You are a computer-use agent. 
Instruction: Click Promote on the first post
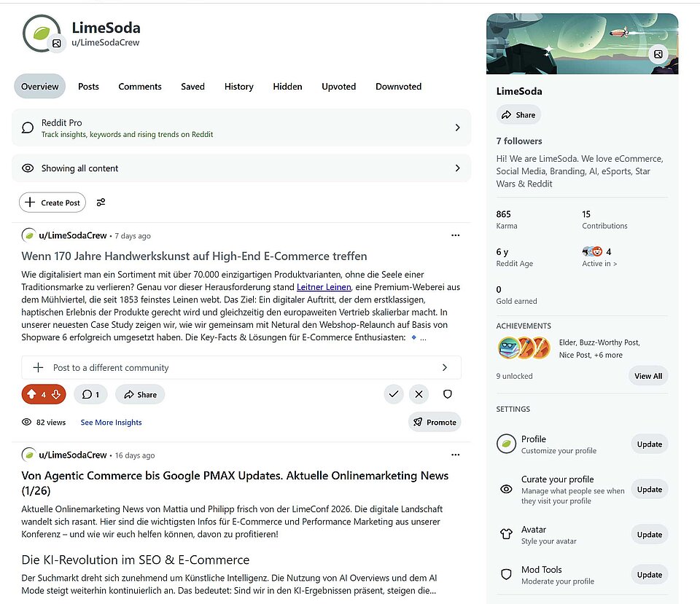(435, 422)
